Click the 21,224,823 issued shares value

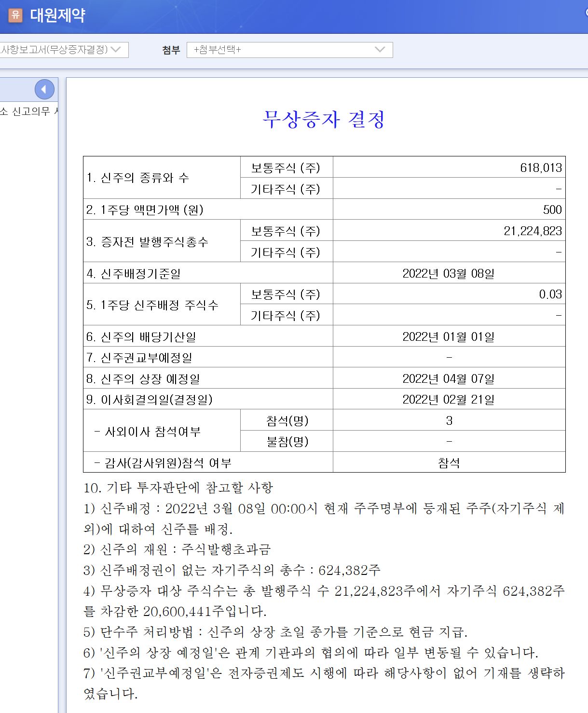click(533, 231)
